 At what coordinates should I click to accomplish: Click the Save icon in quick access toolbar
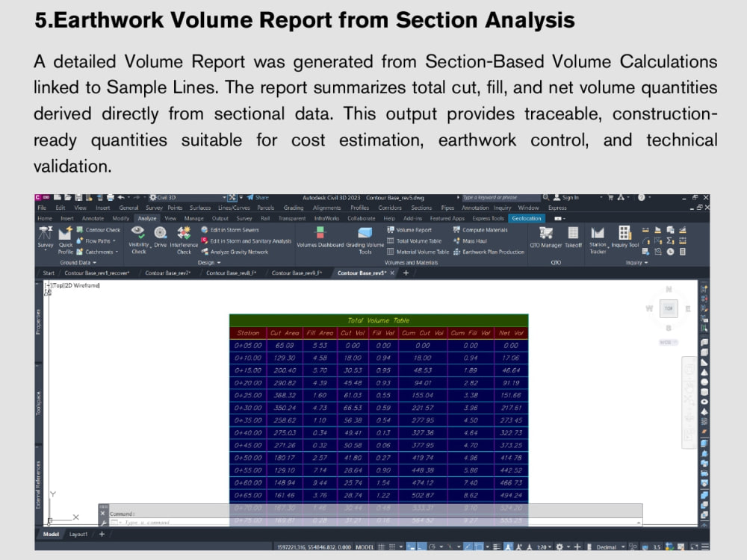click(x=78, y=197)
